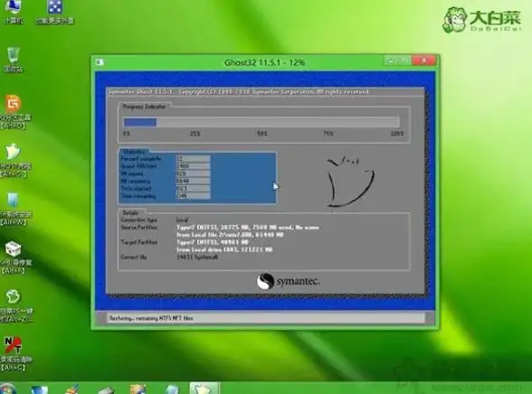The image size is (532, 394).
Task: Click the Ghost32 window title bar icon
Action: click(x=100, y=62)
